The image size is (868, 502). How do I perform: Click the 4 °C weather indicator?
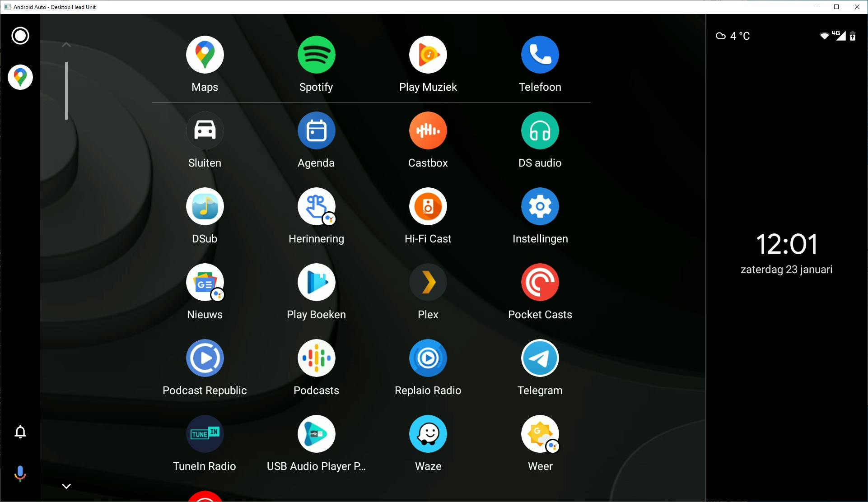pos(733,36)
